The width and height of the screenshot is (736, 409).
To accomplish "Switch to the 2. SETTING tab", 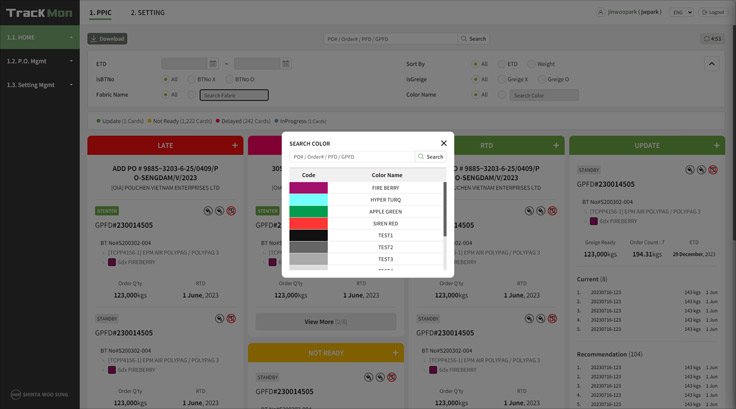I will (x=148, y=13).
